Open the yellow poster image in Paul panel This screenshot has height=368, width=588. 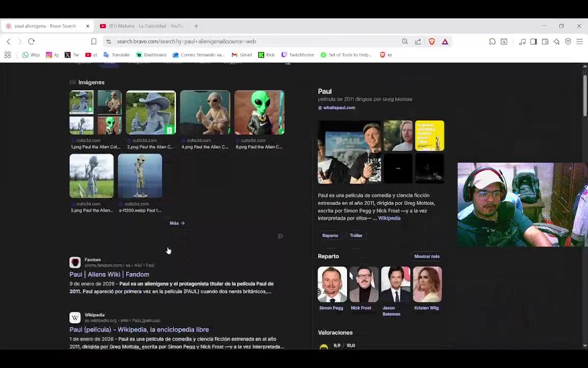click(x=429, y=135)
